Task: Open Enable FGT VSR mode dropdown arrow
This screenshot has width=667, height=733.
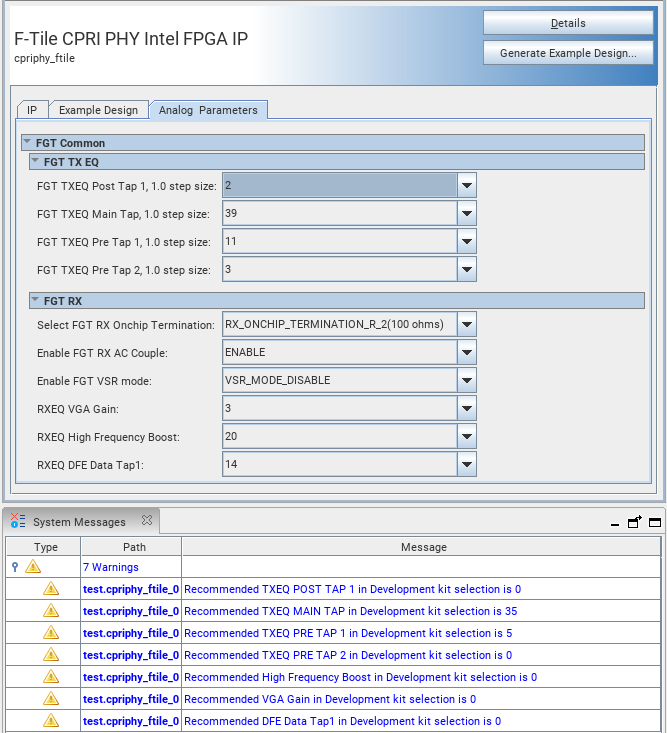Action: pyautogui.click(x=466, y=381)
